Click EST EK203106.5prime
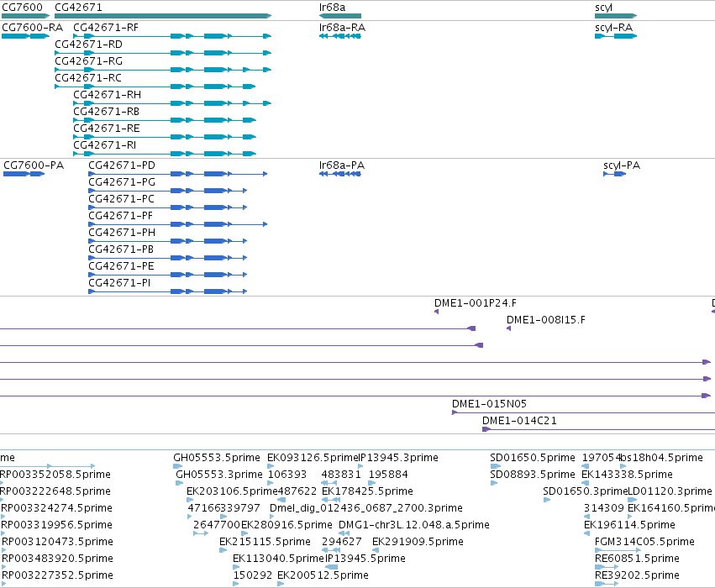 tap(232, 491)
